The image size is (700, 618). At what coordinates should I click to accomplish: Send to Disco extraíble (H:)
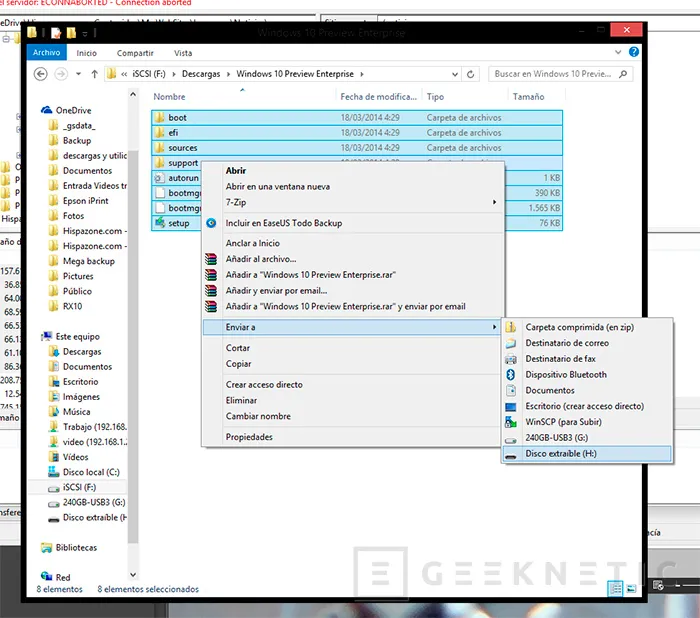[x=587, y=454]
